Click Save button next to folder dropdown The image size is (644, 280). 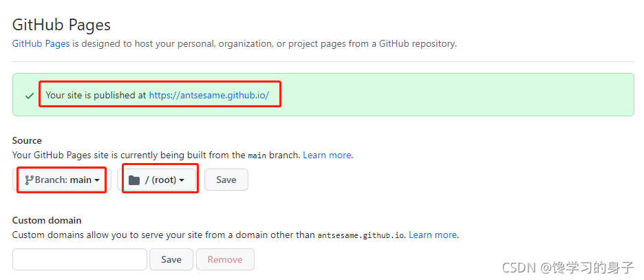226,180
